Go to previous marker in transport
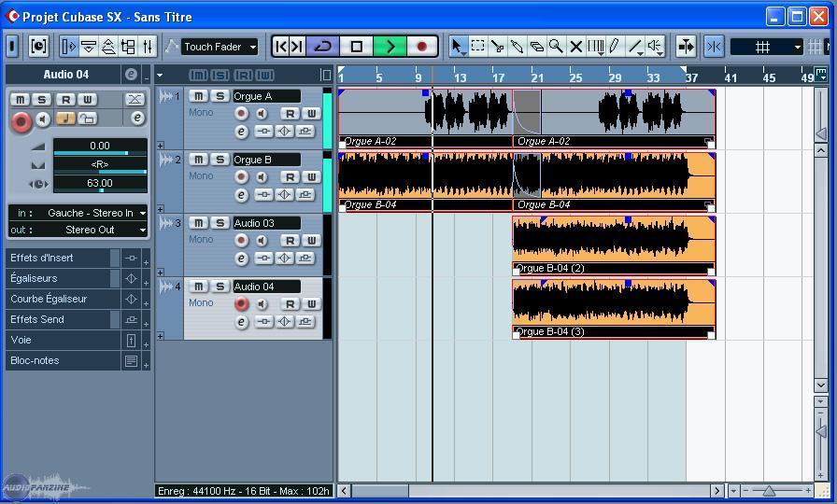Image resolution: width=837 pixels, height=504 pixels. (280, 47)
